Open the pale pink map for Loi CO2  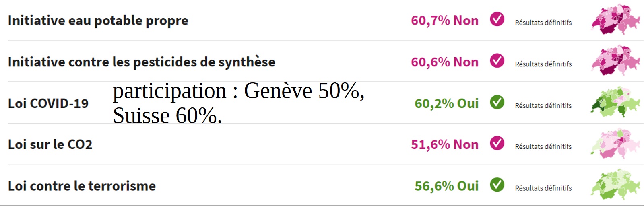tap(615, 144)
